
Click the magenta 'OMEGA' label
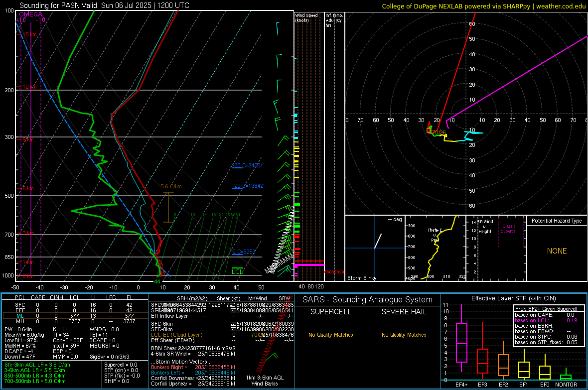(31, 14)
